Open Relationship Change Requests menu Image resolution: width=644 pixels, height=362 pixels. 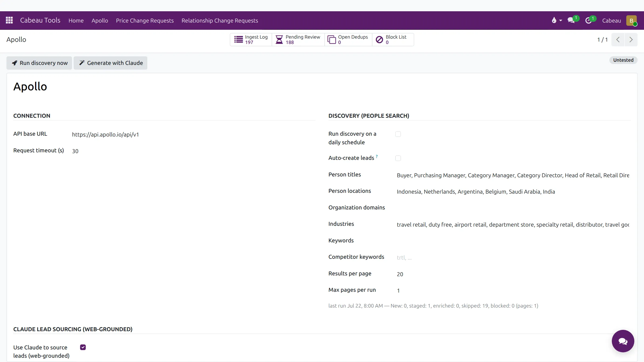pyautogui.click(x=219, y=21)
